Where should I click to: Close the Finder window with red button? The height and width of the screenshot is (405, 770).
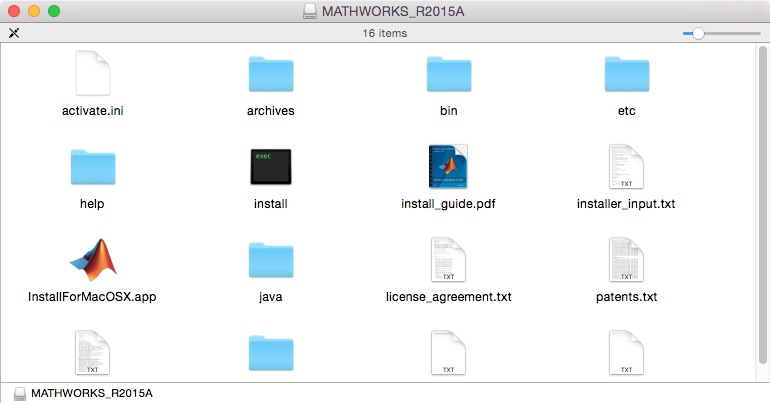coord(14,11)
